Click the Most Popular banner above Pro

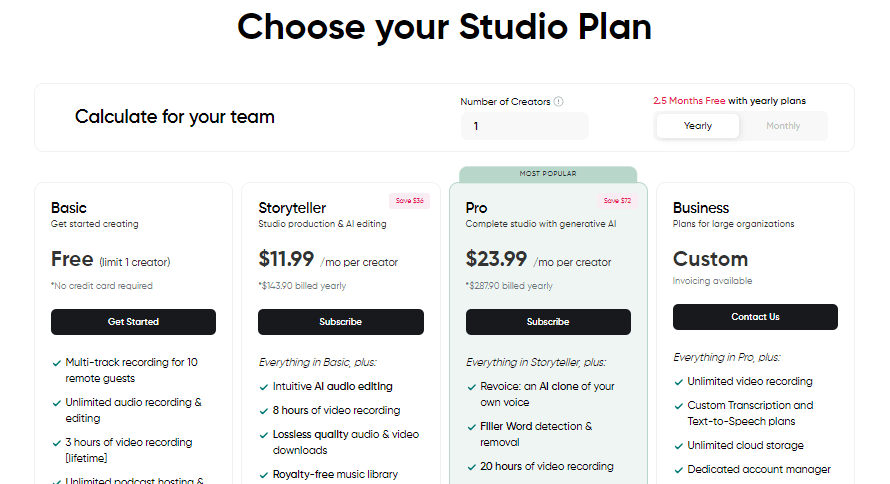tap(548, 174)
